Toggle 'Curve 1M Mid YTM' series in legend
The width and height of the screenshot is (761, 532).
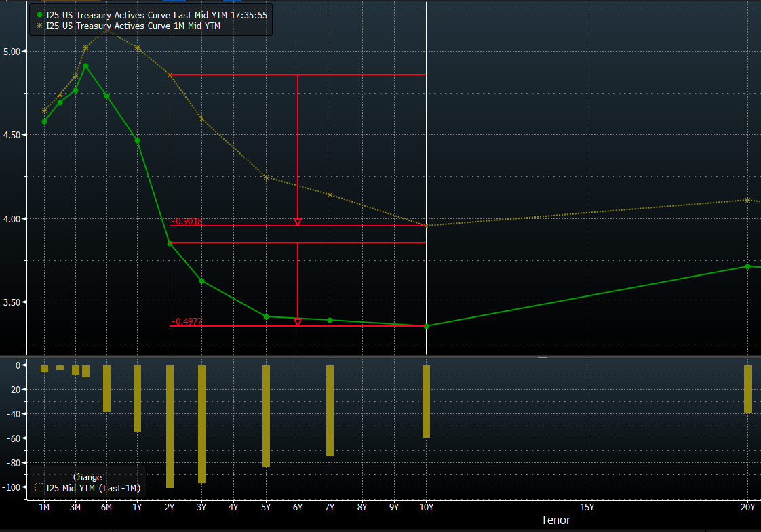[133, 26]
